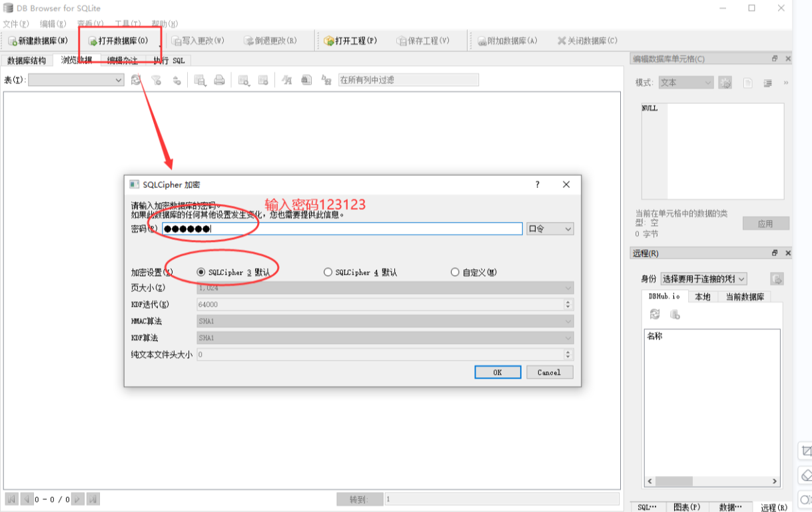Click the record number field beside 转到
This screenshot has height=512, width=812.
502,499
